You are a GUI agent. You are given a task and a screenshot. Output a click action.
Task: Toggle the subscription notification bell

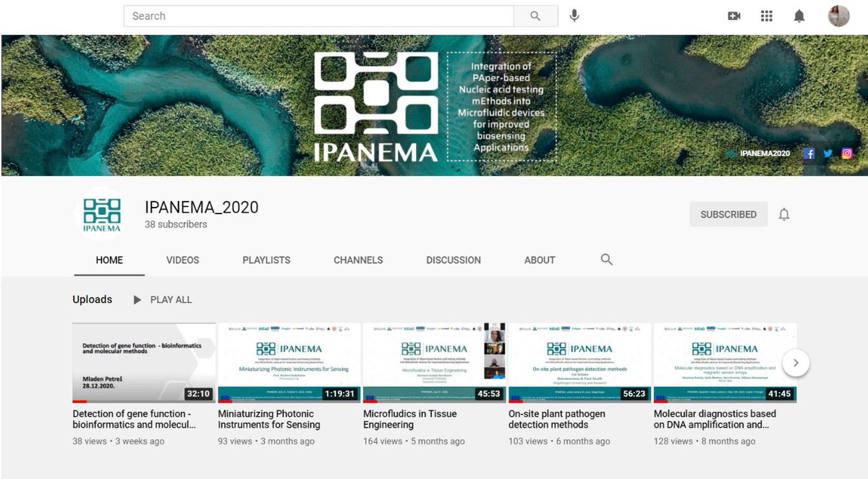784,214
